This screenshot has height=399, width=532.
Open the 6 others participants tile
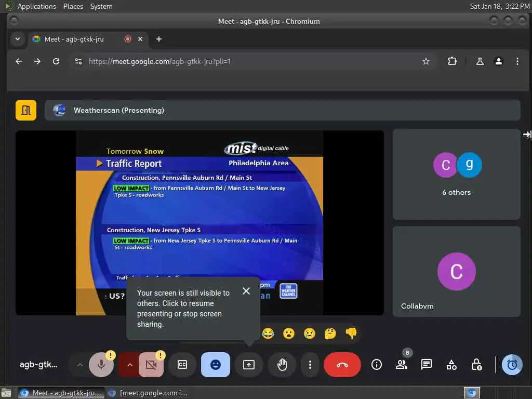[x=456, y=175]
